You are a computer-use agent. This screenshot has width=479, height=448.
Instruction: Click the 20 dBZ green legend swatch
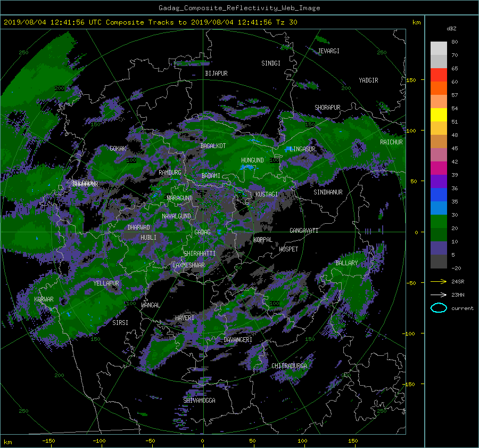coord(439,221)
